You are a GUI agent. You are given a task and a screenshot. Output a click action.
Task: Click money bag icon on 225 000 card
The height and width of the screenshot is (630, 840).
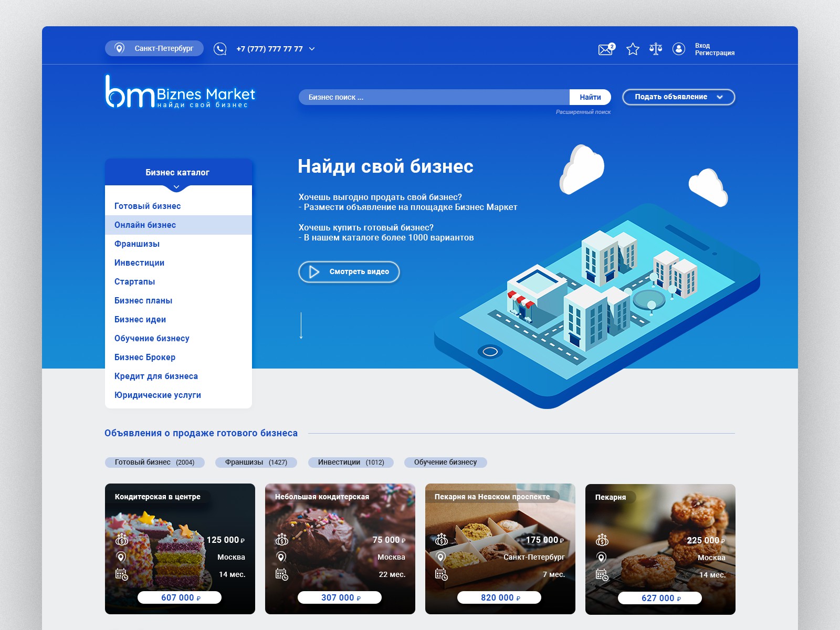click(x=602, y=540)
